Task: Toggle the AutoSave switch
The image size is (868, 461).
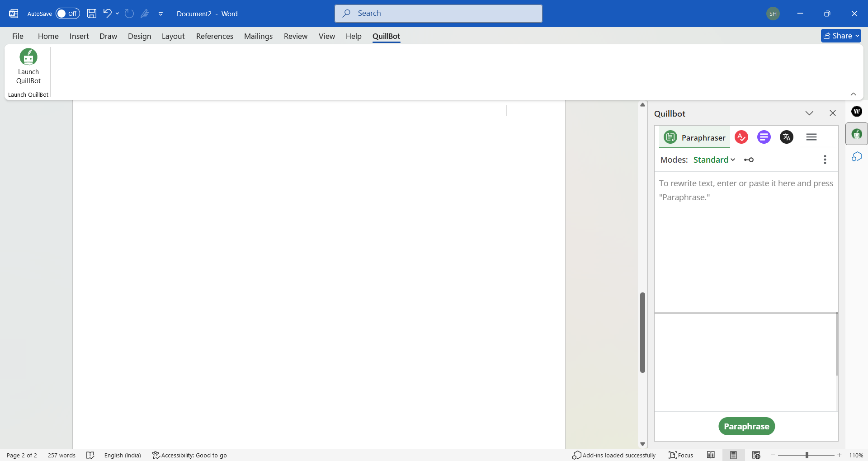Action: (x=68, y=14)
